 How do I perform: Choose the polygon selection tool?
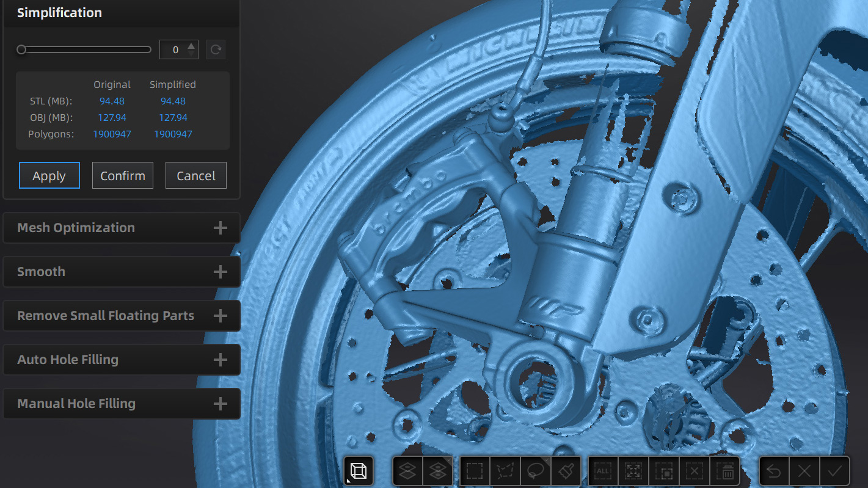[505, 471]
